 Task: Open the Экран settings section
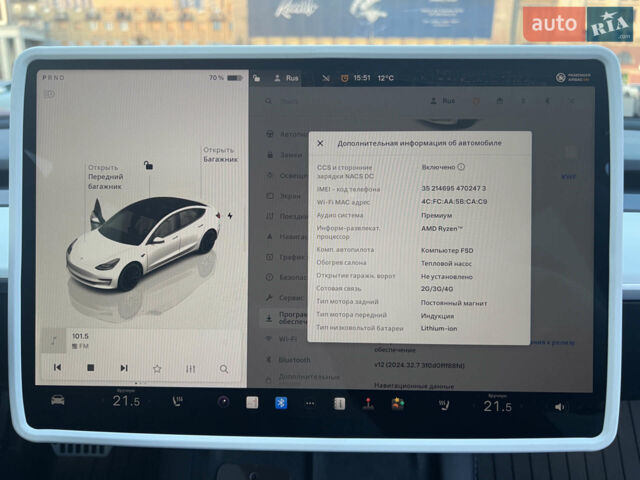click(x=284, y=196)
